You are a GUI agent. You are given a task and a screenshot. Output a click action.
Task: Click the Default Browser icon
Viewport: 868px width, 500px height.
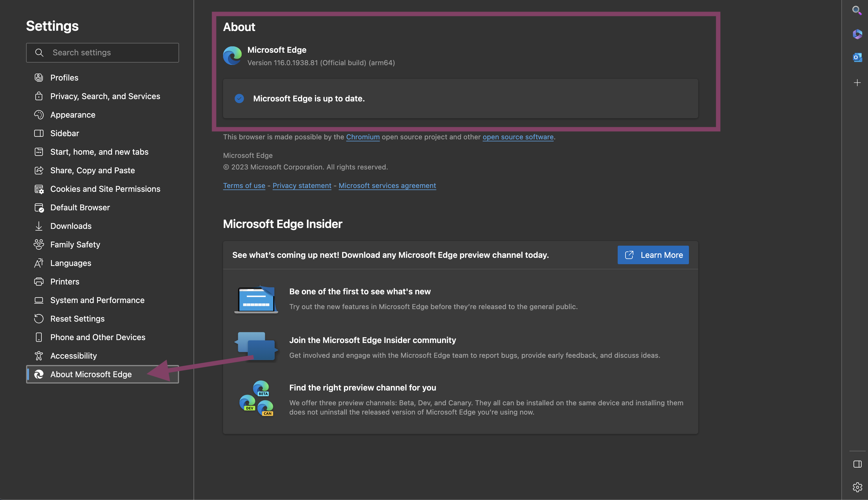[x=39, y=207]
